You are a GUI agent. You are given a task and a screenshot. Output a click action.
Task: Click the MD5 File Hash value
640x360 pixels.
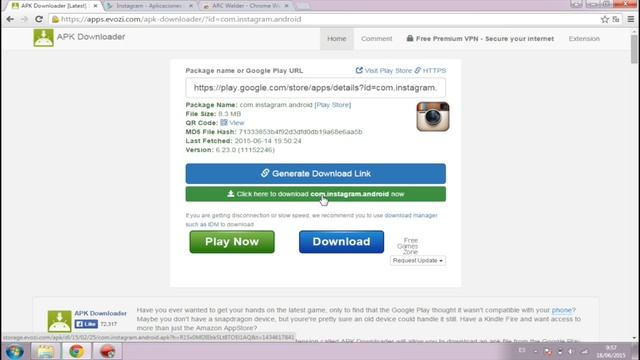coord(300,132)
